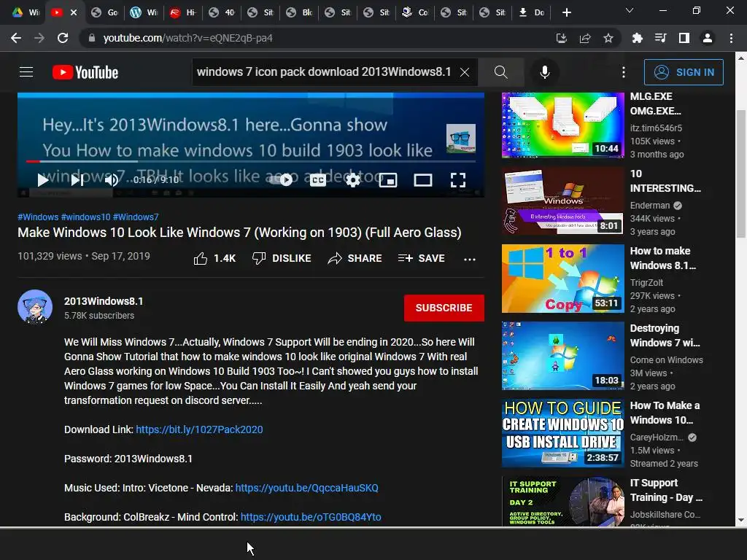The height and width of the screenshot is (560, 747).
Task: Click the address bar URL
Action: click(x=187, y=38)
